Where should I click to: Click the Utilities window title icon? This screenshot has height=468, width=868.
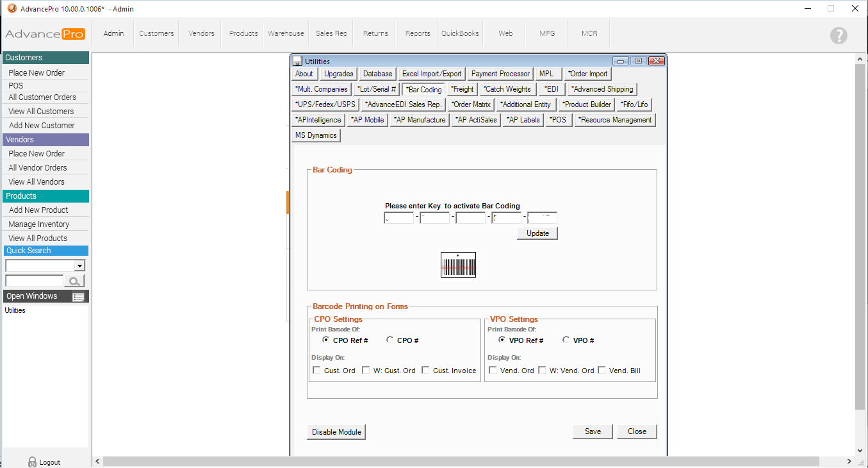tap(297, 62)
